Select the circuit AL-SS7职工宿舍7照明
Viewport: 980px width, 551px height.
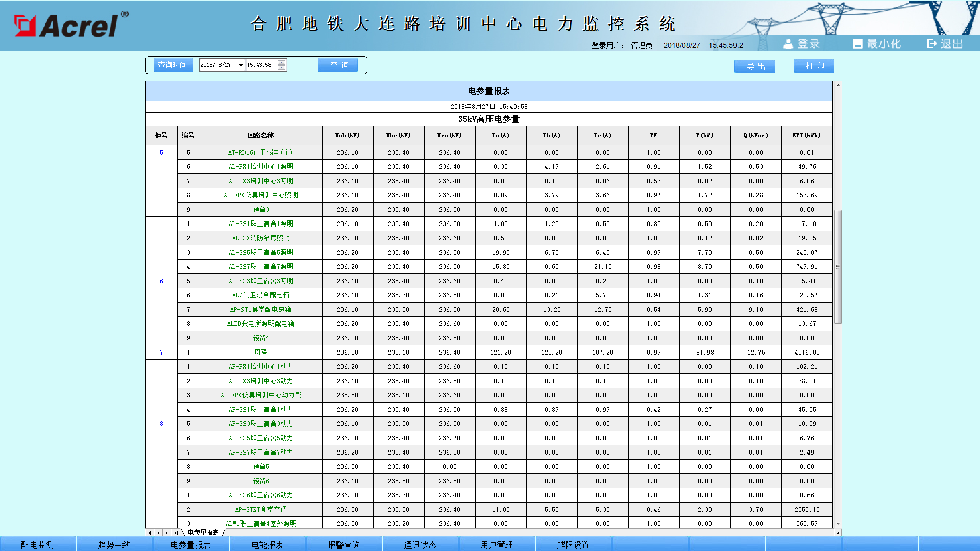(261, 267)
